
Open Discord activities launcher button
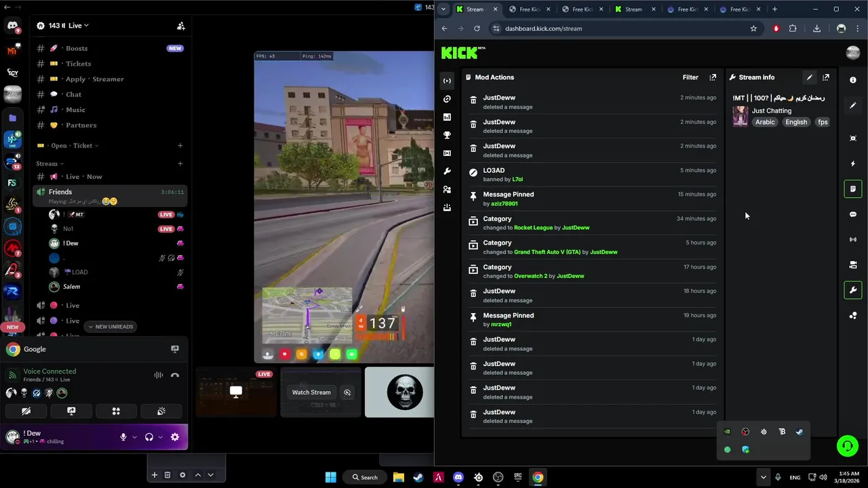click(x=116, y=411)
